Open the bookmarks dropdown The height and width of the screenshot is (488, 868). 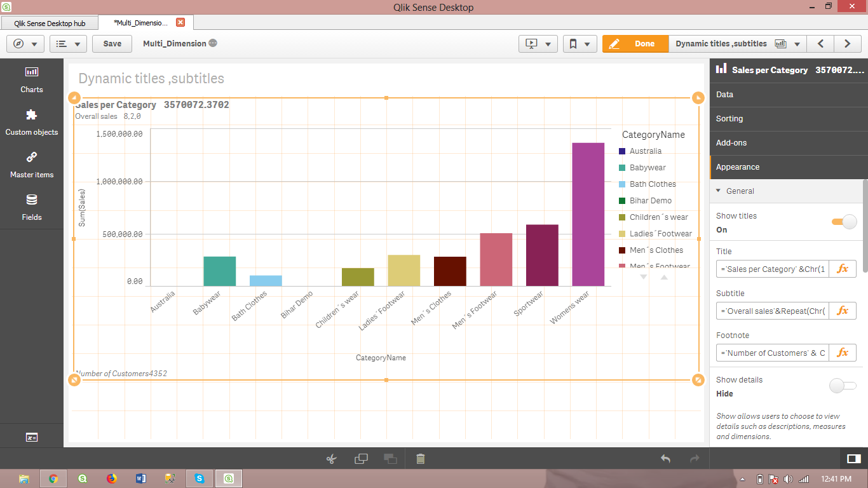(580, 44)
